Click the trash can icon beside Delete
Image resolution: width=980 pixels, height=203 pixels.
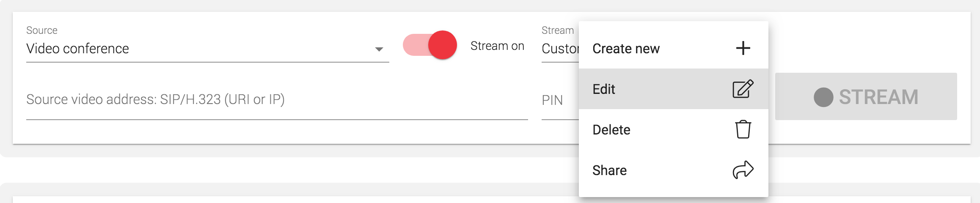tap(743, 129)
